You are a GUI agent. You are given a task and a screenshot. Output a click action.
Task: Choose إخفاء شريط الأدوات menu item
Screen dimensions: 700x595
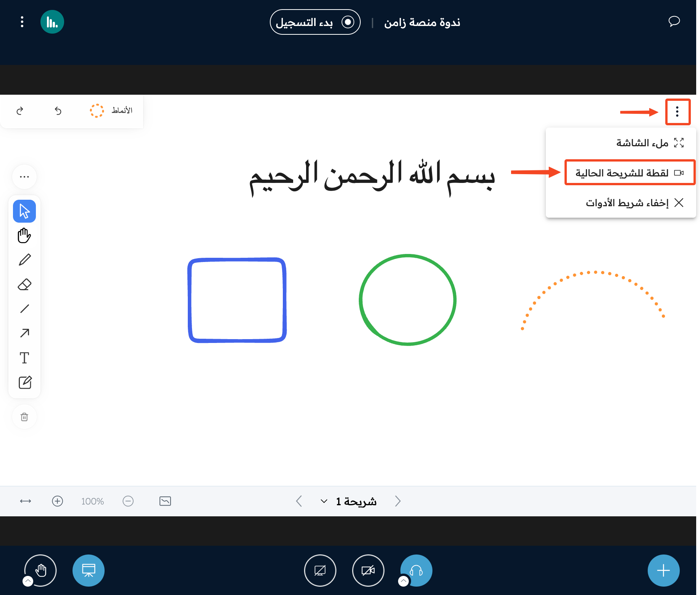coord(634,202)
